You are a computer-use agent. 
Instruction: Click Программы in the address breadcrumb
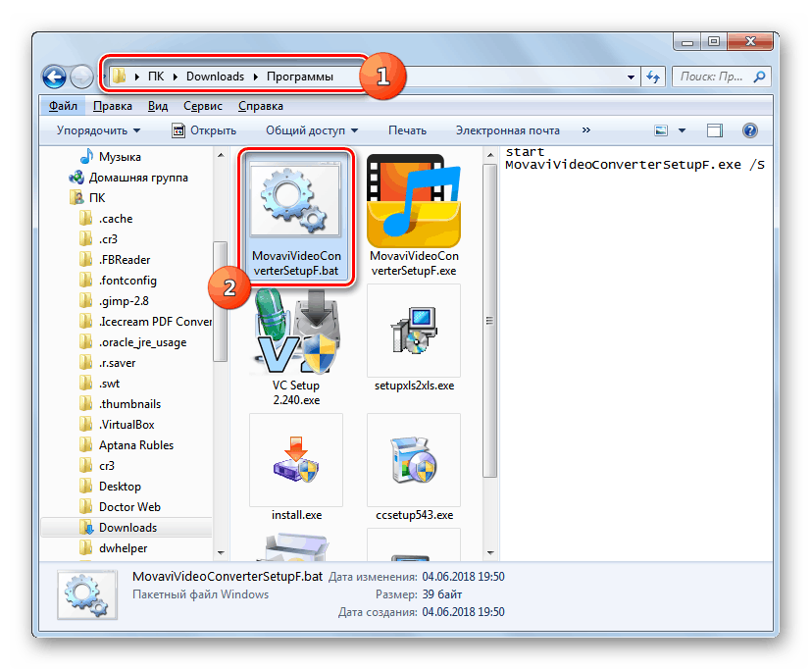coord(300,77)
